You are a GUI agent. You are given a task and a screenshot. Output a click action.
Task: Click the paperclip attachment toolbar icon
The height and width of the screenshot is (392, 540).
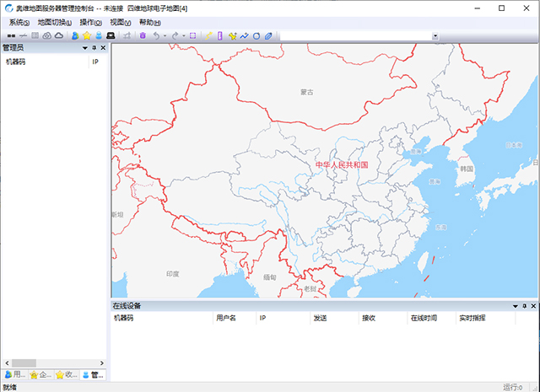point(268,36)
